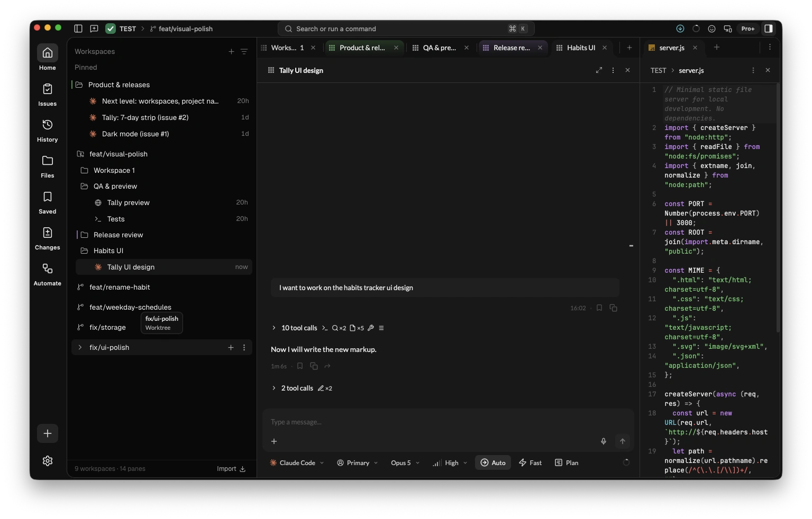This screenshot has height=519, width=812.
Task: Switch to the Release re... tab
Action: (512, 48)
